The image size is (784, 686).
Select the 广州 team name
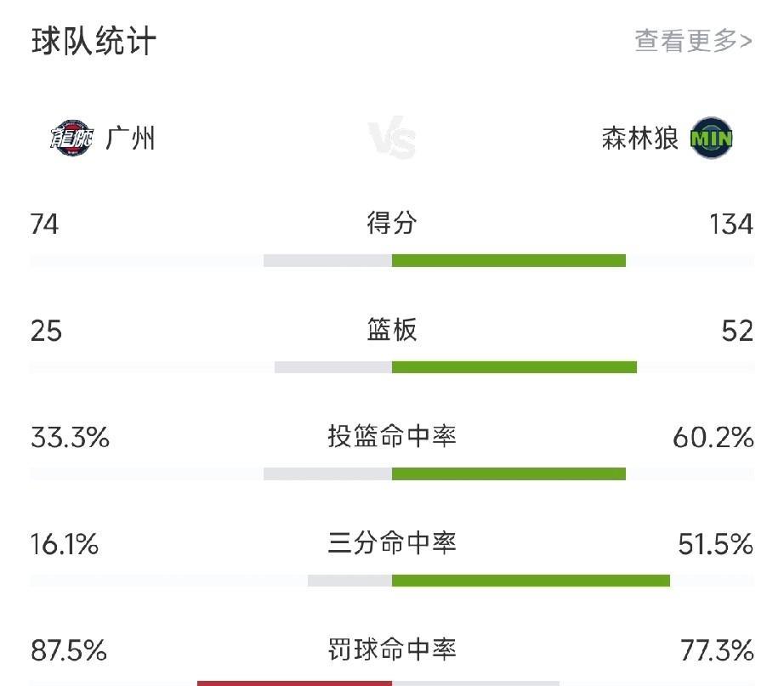[130, 138]
